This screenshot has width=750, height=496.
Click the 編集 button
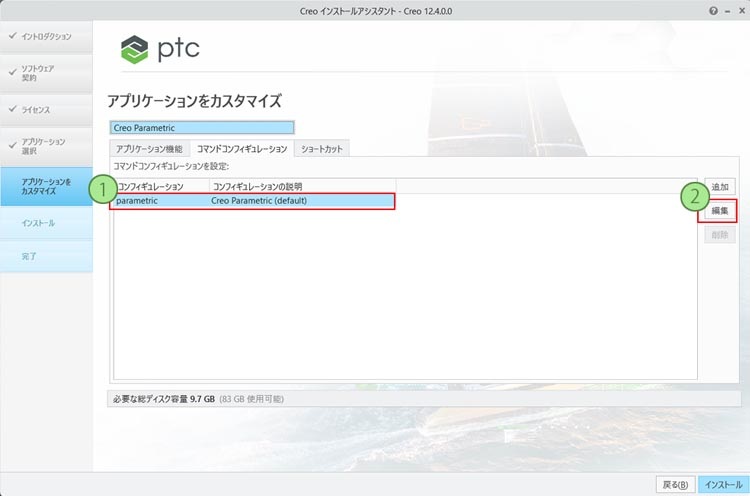click(x=720, y=211)
